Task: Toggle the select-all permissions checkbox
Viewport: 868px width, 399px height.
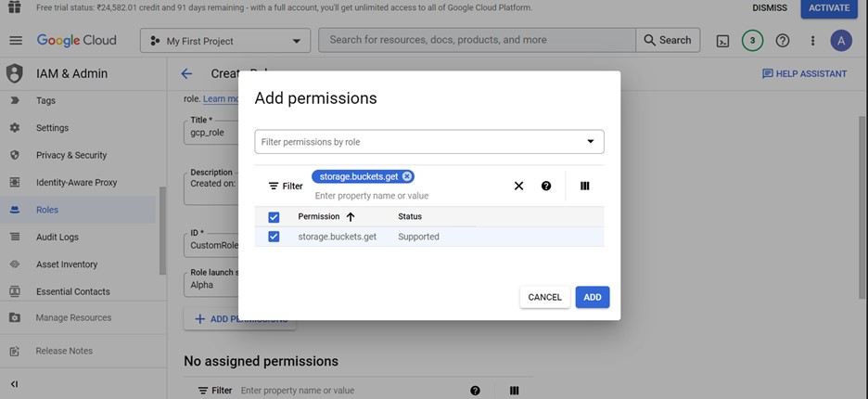Action: coord(274,217)
